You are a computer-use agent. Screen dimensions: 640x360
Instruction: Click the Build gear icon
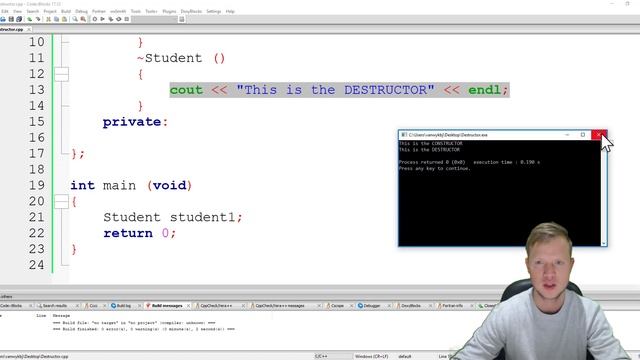(x=95, y=19)
